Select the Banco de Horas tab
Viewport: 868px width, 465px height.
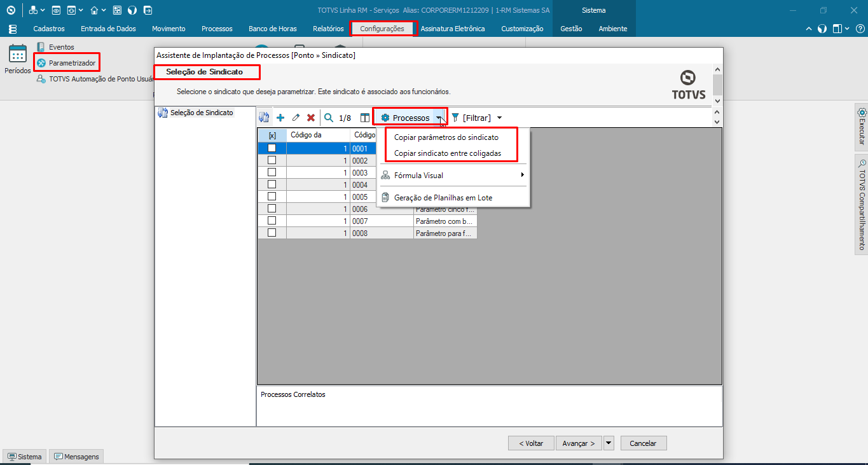click(x=272, y=29)
